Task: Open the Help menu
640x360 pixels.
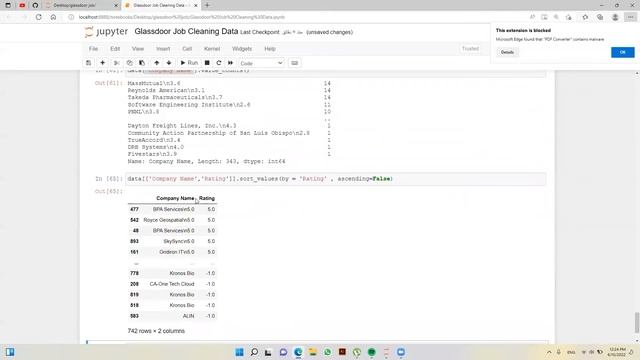Action: [270, 49]
